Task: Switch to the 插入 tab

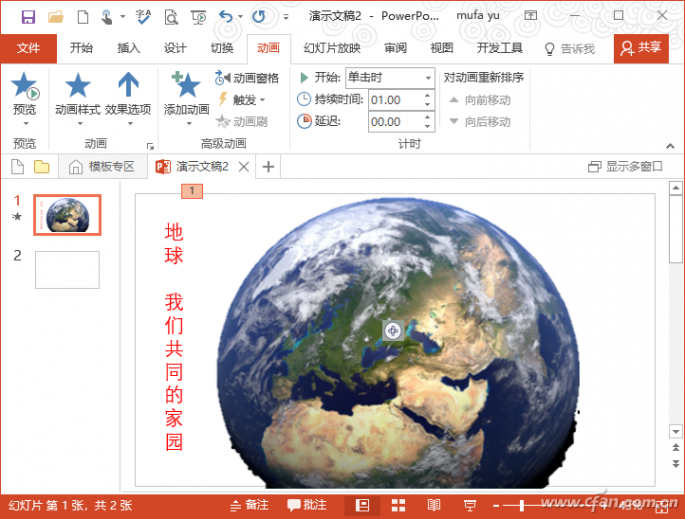Action: (x=128, y=48)
